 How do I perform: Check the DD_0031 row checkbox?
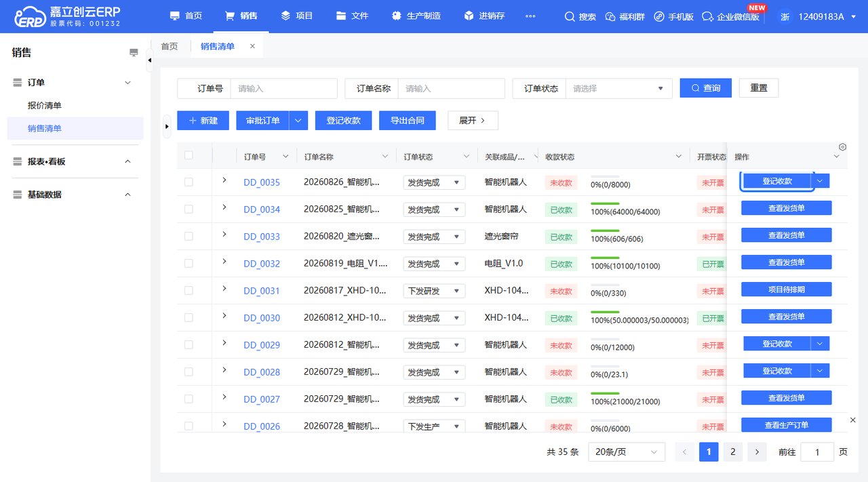(x=189, y=290)
